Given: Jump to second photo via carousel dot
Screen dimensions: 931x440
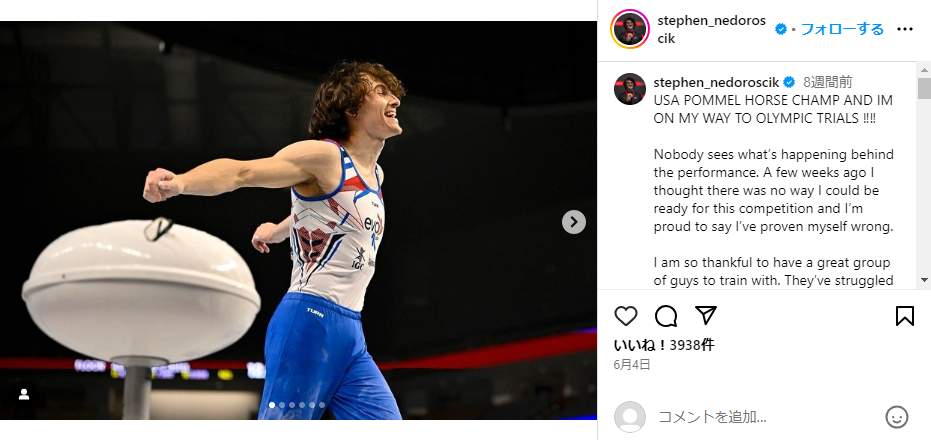Looking at the screenshot, I should pyautogui.click(x=281, y=405).
